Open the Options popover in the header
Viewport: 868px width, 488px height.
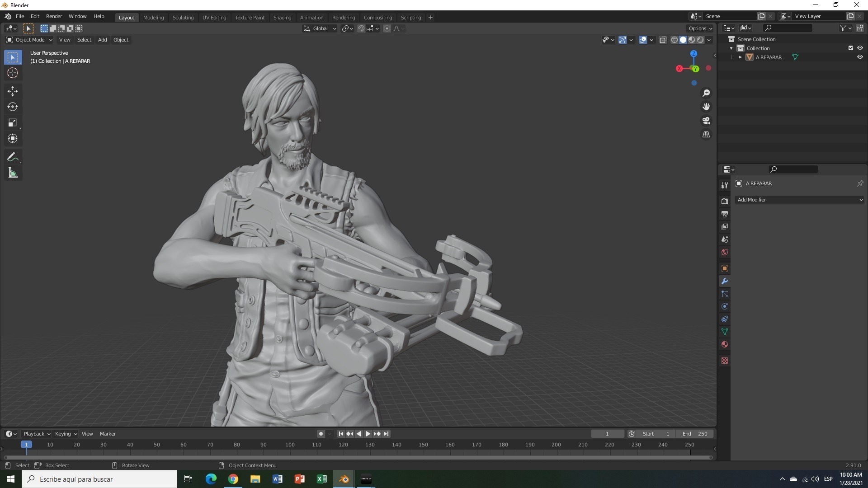pos(700,28)
